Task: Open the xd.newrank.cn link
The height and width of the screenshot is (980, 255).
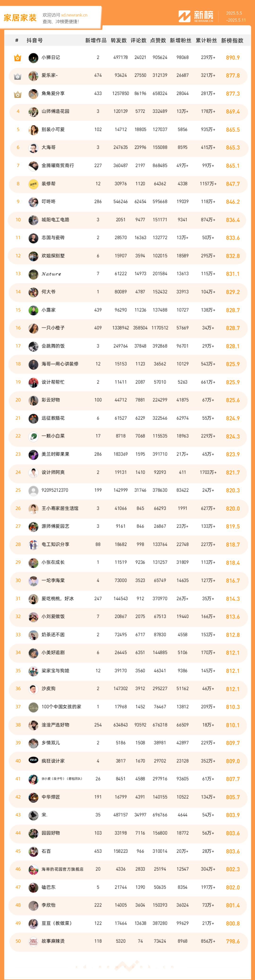Action: pyautogui.click(x=74, y=15)
